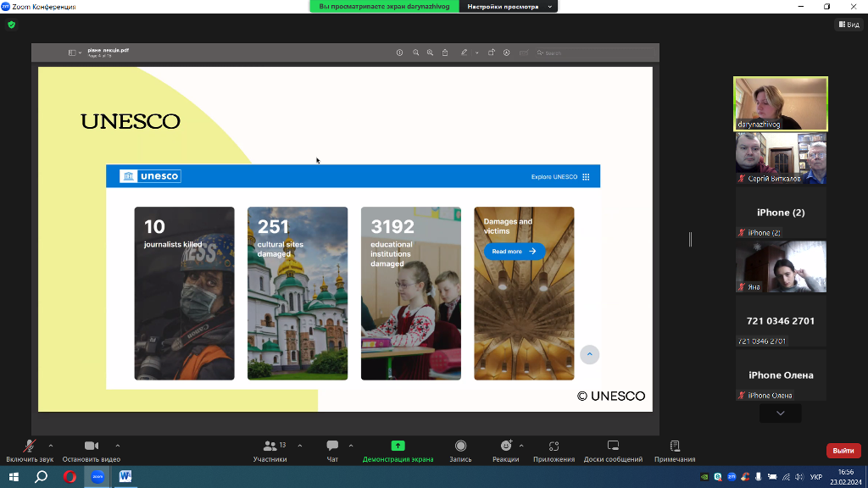Click the PDF markup toolbar icon
The height and width of the screenshot is (488, 868).
click(507, 53)
